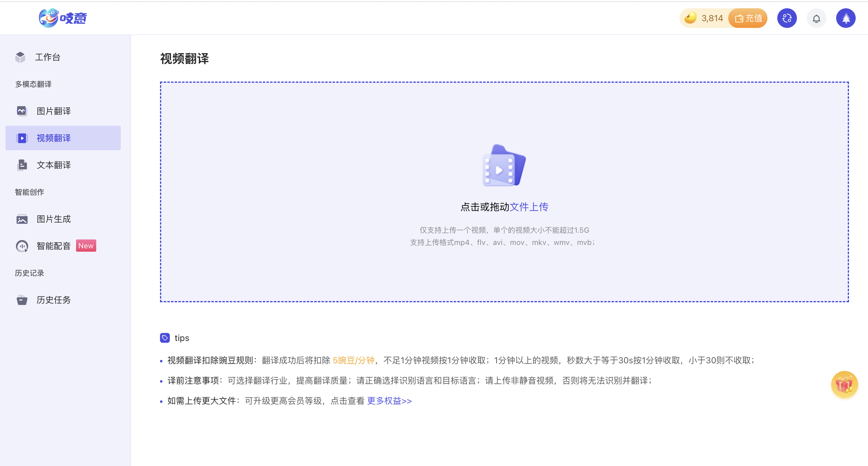Select 视频翻译 in the sidebar
The width and height of the screenshot is (868, 466).
point(54,138)
